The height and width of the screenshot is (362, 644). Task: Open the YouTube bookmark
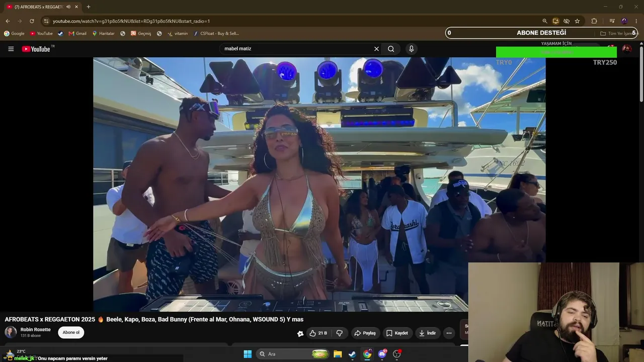pos(41,34)
